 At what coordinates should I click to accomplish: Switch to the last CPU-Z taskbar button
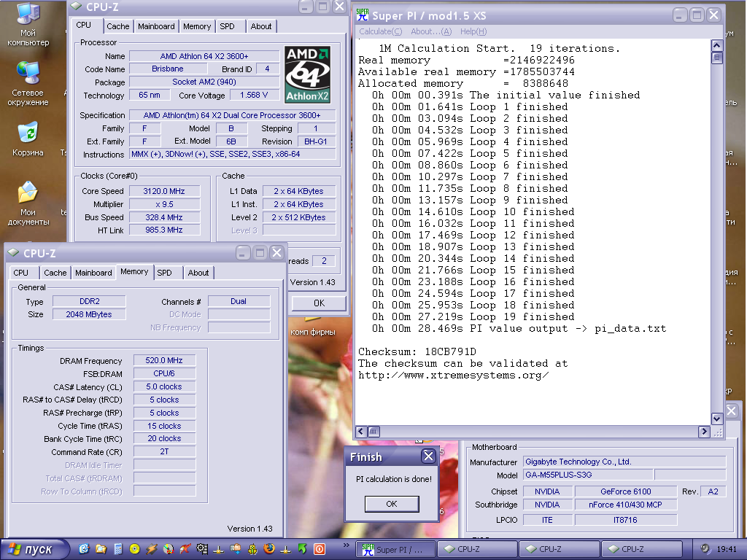click(641, 549)
